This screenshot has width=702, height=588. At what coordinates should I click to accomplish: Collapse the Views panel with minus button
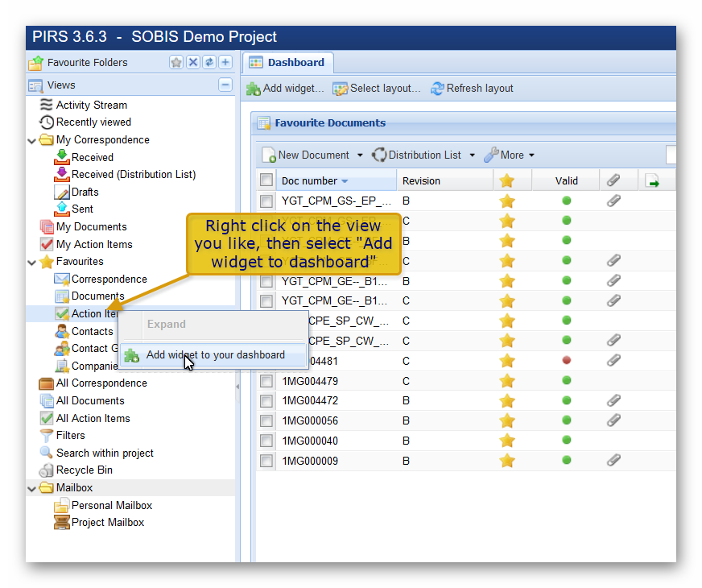coord(225,85)
